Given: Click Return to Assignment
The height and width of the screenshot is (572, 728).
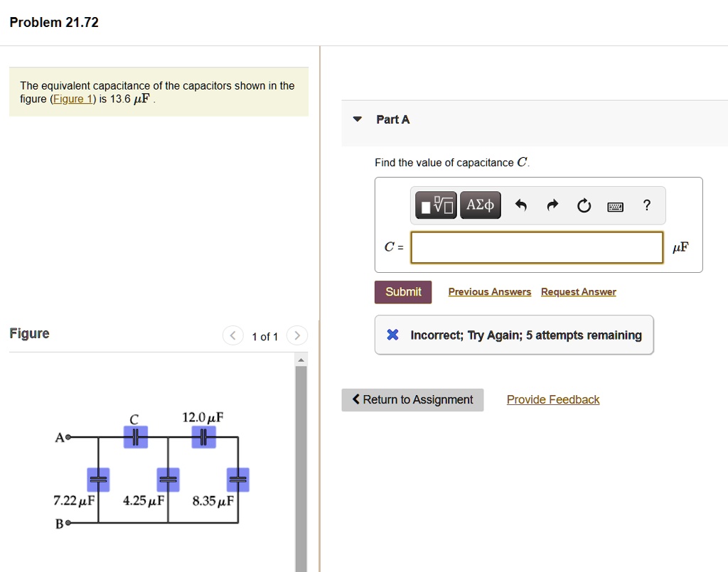Looking at the screenshot, I should [x=412, y=399].
